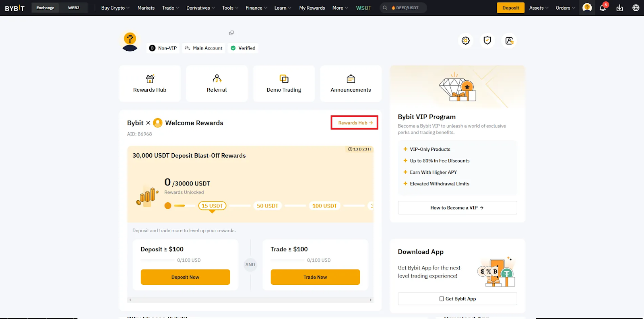Open the identity verification profile icon
This screenshot has width=644, height=319.
[x=509, y=41]
